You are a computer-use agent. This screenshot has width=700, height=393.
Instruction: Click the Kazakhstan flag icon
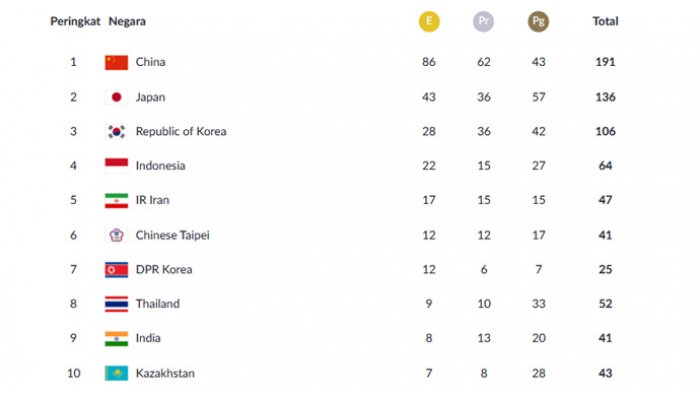[117, 373]
